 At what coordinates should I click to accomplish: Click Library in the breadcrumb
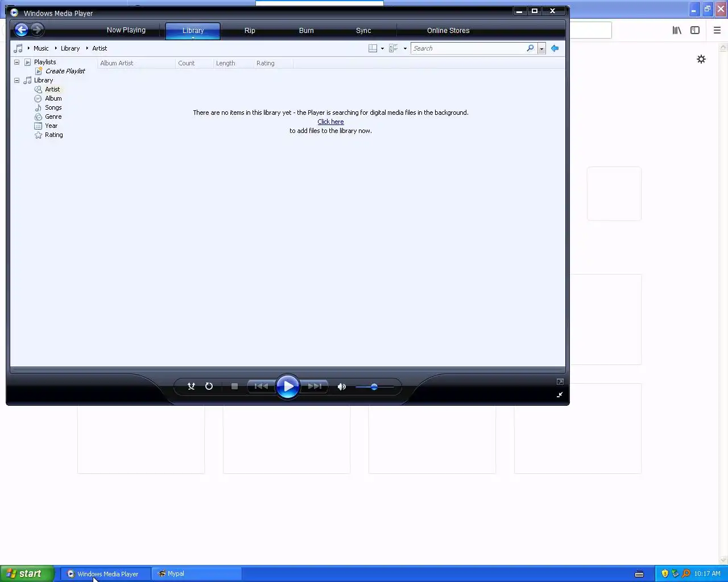pyautogui.click(x=70, y=48)
